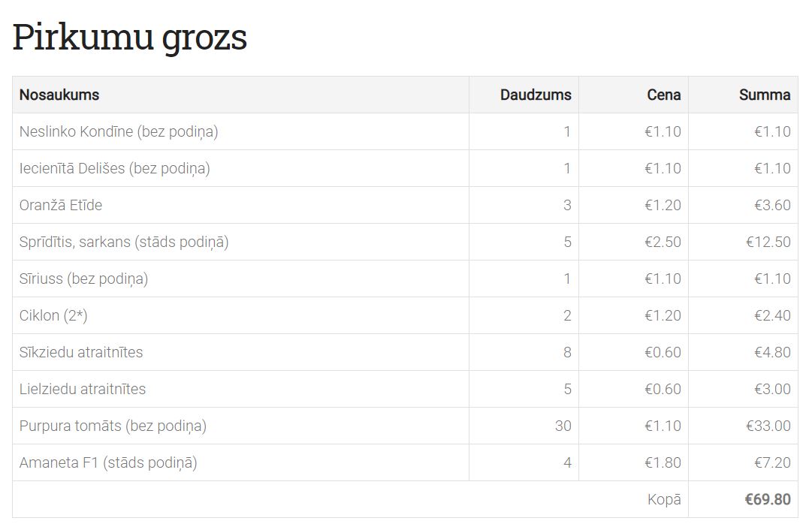Select the Nosaukums column header
Screen dimensions: 812x530
pos(59,95)
